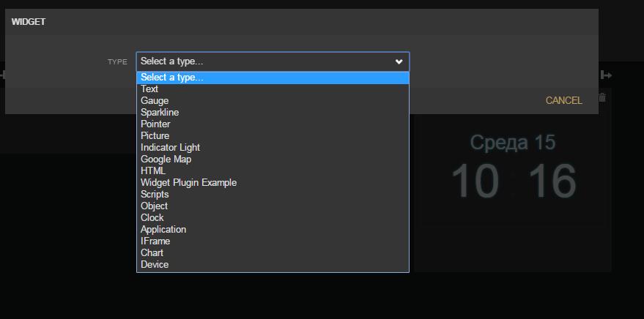Choose Sparkline in the dropdown list
Screen dimensions: 644x319
click(x=160, y=113)
